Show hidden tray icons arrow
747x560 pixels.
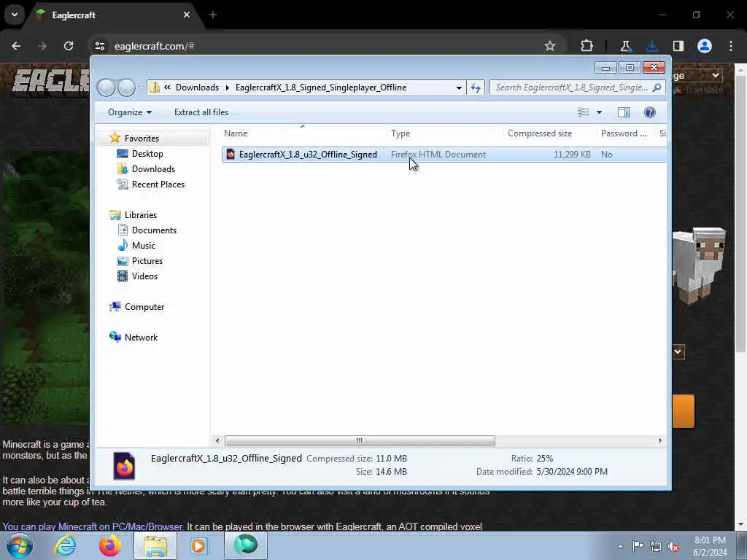tap(620, 546)
